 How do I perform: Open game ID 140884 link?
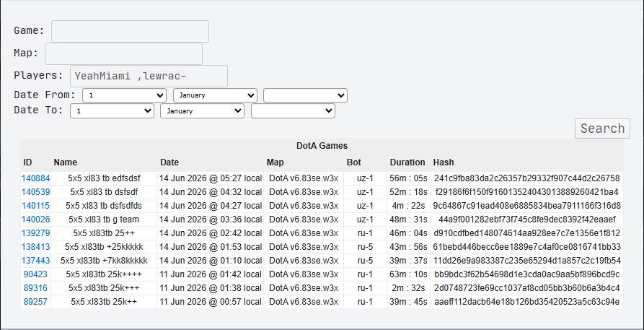[x=36, y=178]
